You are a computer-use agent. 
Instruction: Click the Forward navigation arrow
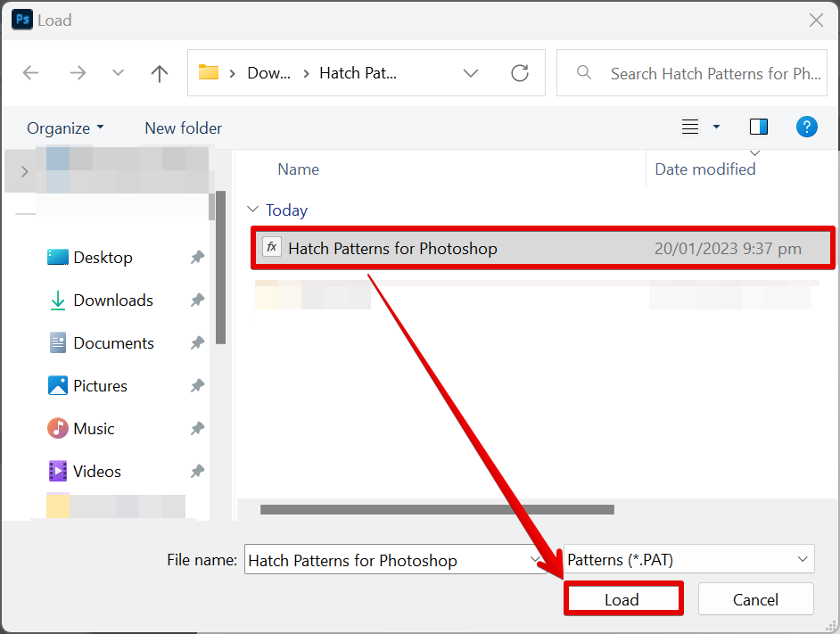click(x=78, y=73)
